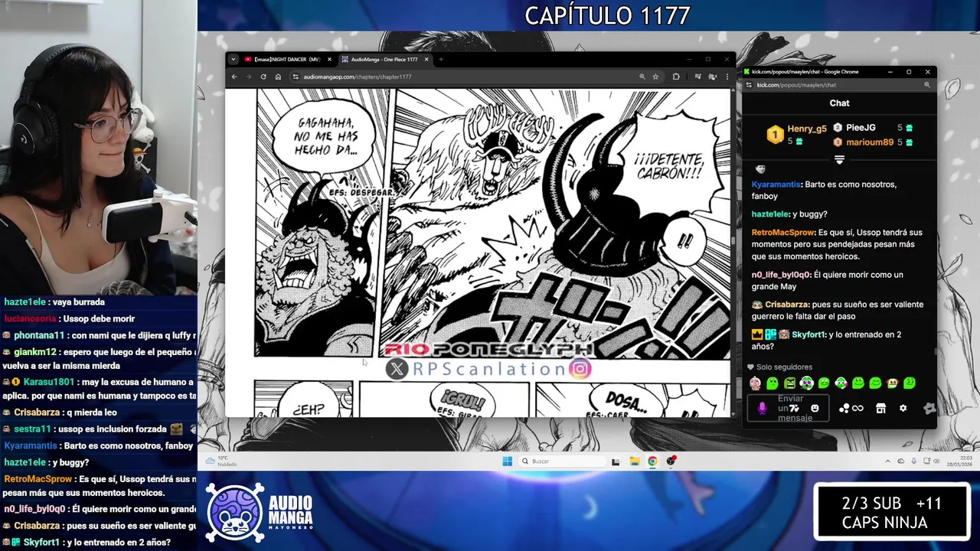Screen dimensions: 980x551
Task: Open the browser extensions puzzle icon
Action: [x=676, y=77]
